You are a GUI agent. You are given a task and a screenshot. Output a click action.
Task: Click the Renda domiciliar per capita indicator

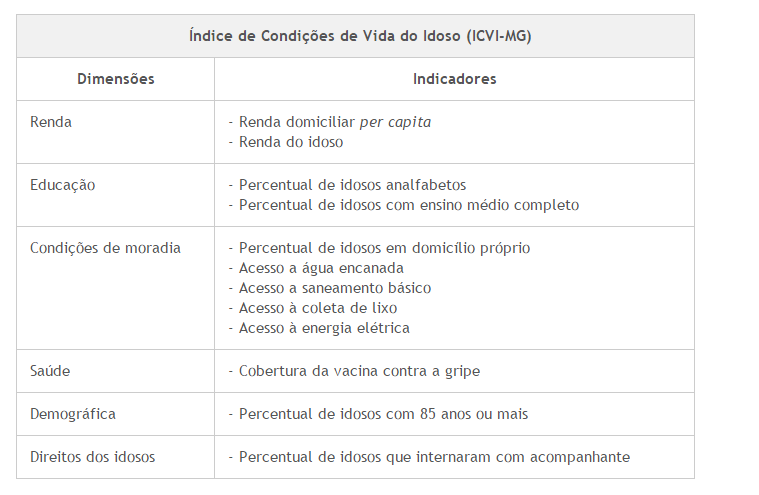[x=335, y=122]
